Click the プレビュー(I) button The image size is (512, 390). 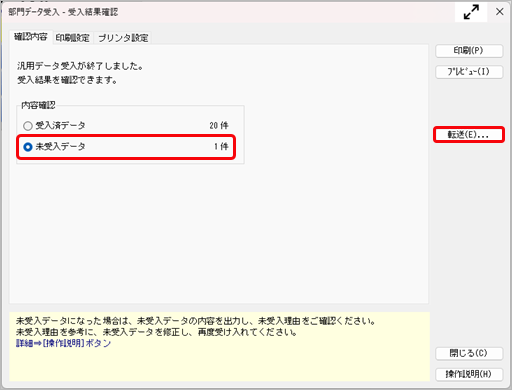click(x=469, y=72)
